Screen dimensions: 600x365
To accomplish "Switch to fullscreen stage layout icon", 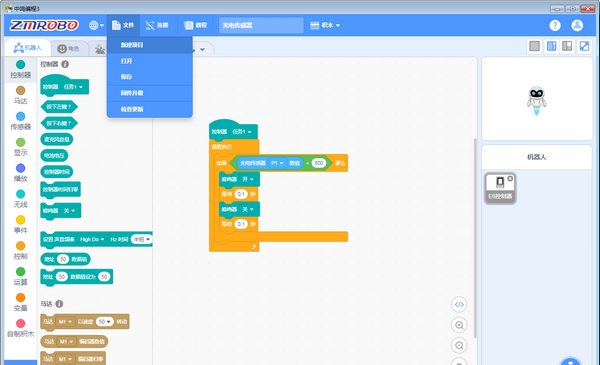I will coord(584,46).
